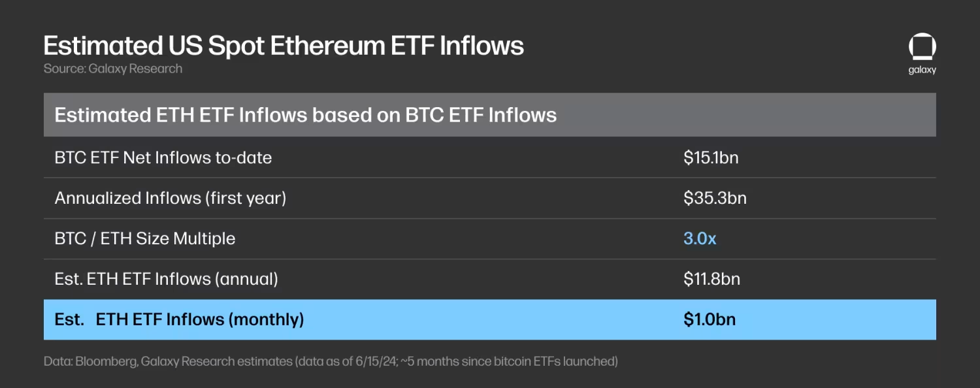This screenshot has height=388, width=980.
Task: Select the 'Estimated ETH ETF Inflows based on BTC ETF Inflows' header
Action: click(x=305, y=116)
